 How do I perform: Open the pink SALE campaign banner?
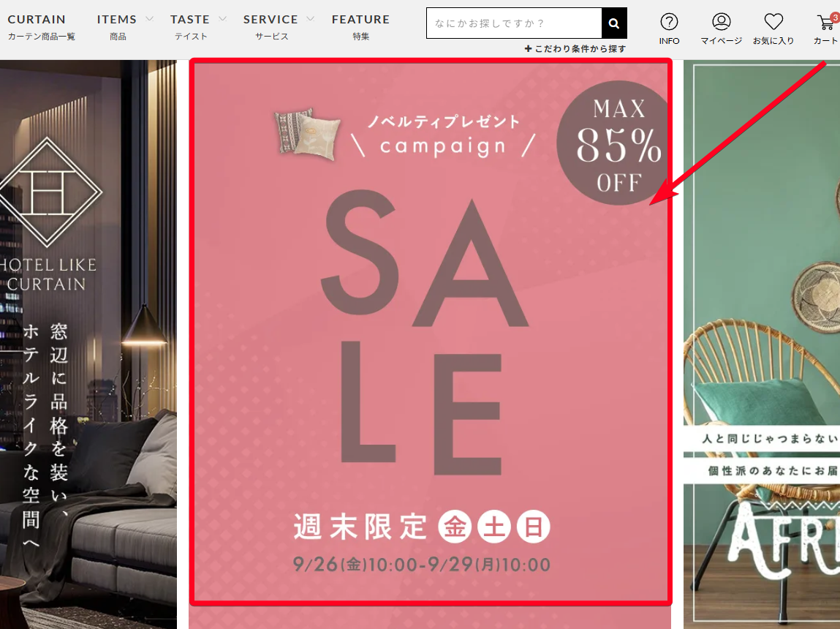coord(430,332)
